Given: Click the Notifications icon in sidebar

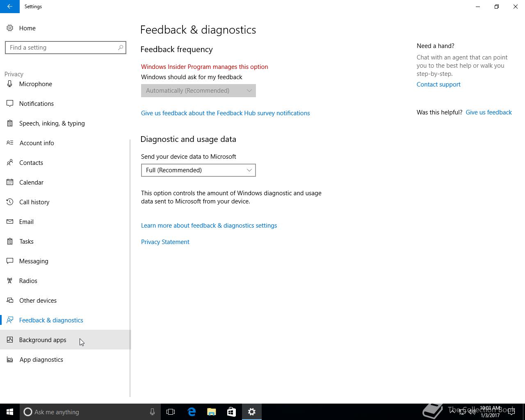Looking at the screenshot, I should [10, 104].
